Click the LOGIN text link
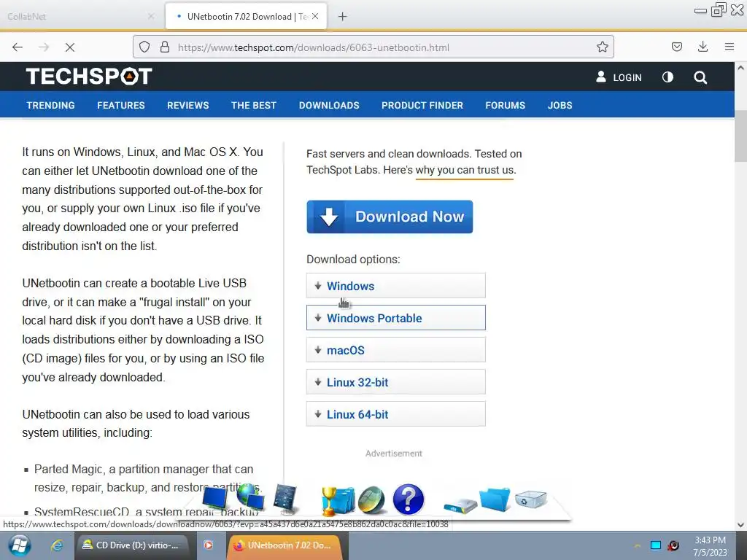This screenshot has width=747, height=560. 627,77
